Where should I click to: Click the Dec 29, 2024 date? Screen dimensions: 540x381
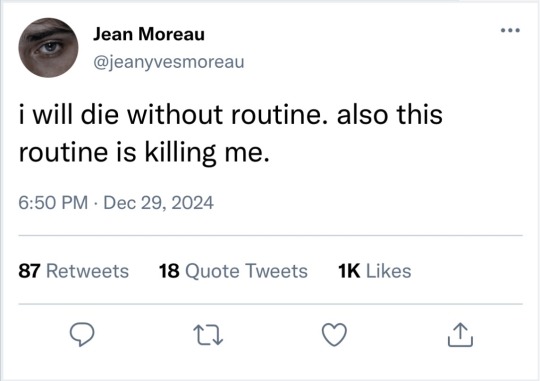click(158, 203)
